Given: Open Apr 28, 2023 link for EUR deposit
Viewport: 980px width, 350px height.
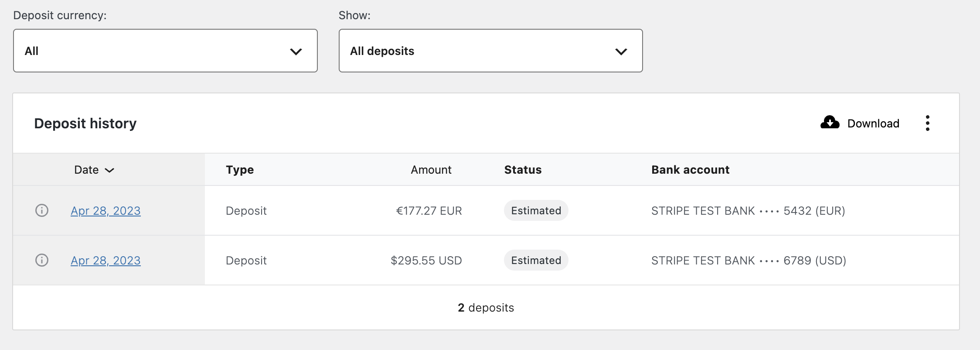Looking at the screenshot, I should click(x=105, y=211).
